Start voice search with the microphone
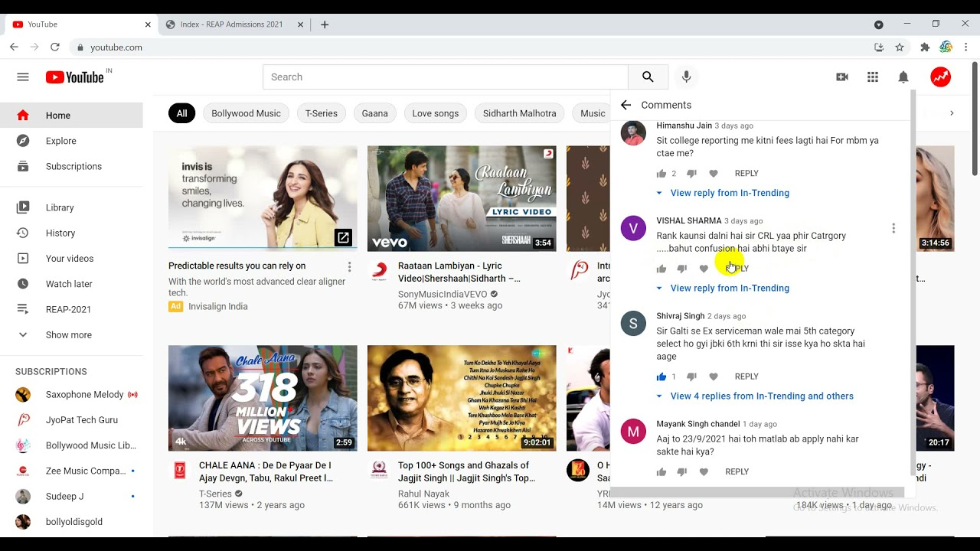 tap(686, 77)
